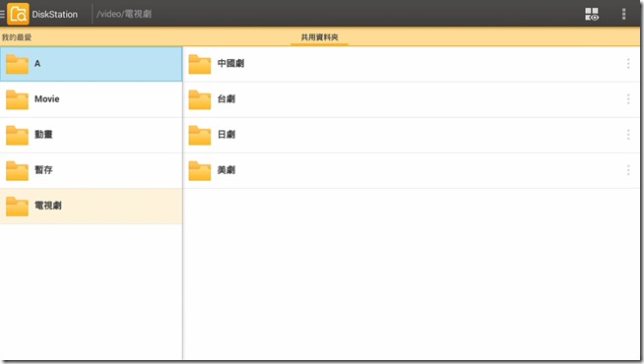The image size is (644, 364).
Task: Open options menu for 美劇 folder
Action: click(628, 170)
